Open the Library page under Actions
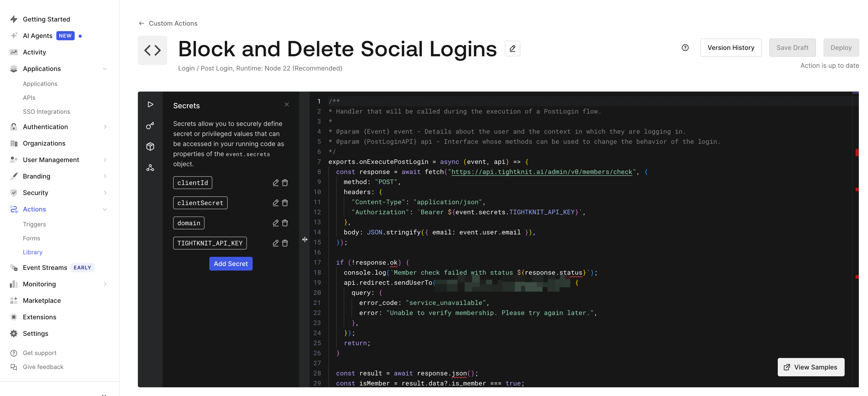Screen dimensions: 868x396 (32, 252)
